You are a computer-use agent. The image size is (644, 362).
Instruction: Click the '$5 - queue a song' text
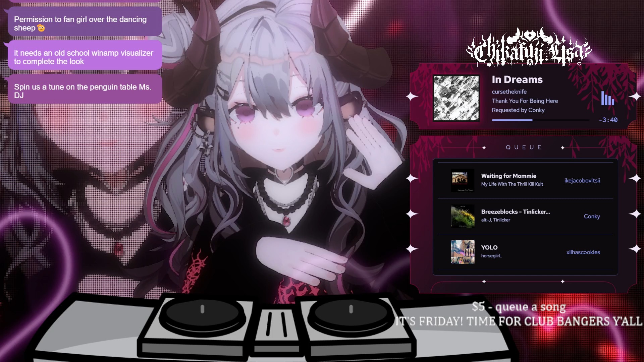click(x=519, y=306)
